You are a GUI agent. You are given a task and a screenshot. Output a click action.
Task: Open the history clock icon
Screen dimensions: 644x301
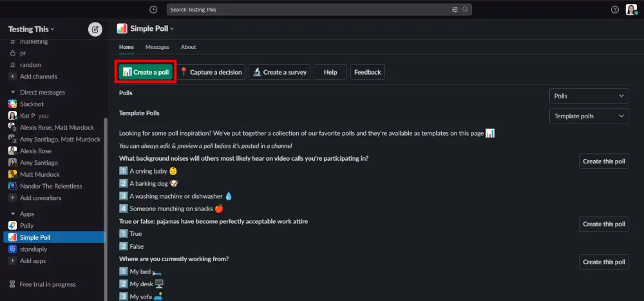153,10
